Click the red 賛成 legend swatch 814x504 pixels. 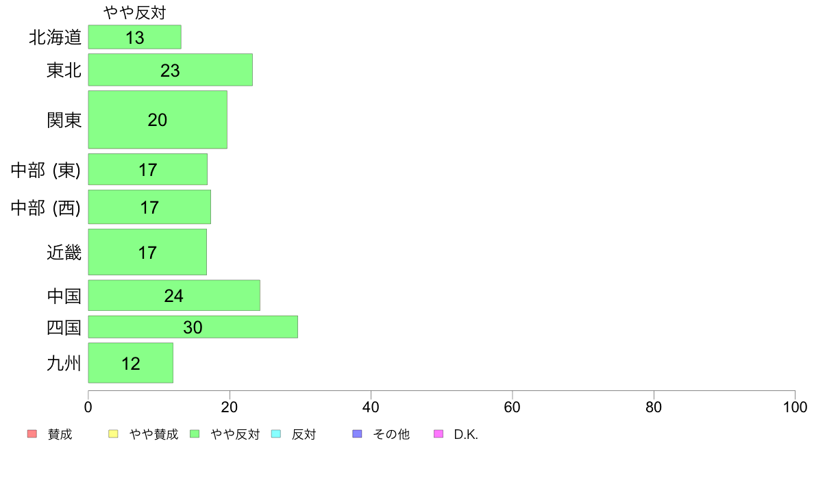tap(32, 434)
